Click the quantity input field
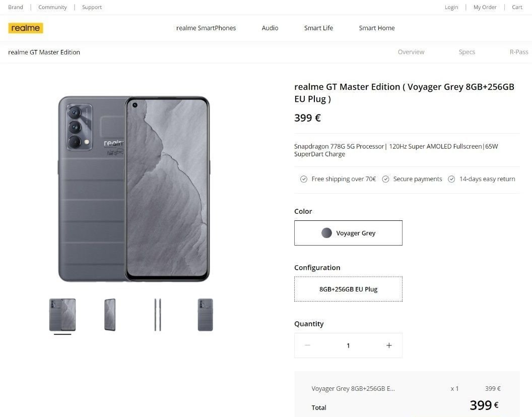 tap(348, 345)
